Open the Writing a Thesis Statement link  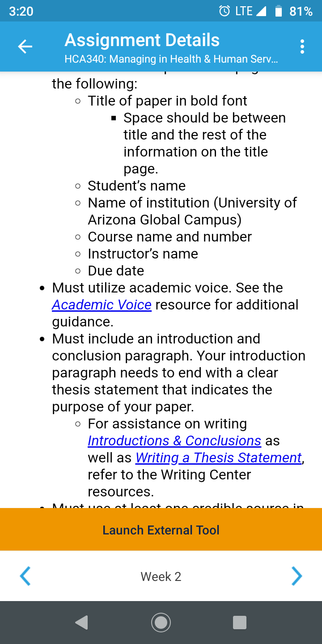(218, 458)
